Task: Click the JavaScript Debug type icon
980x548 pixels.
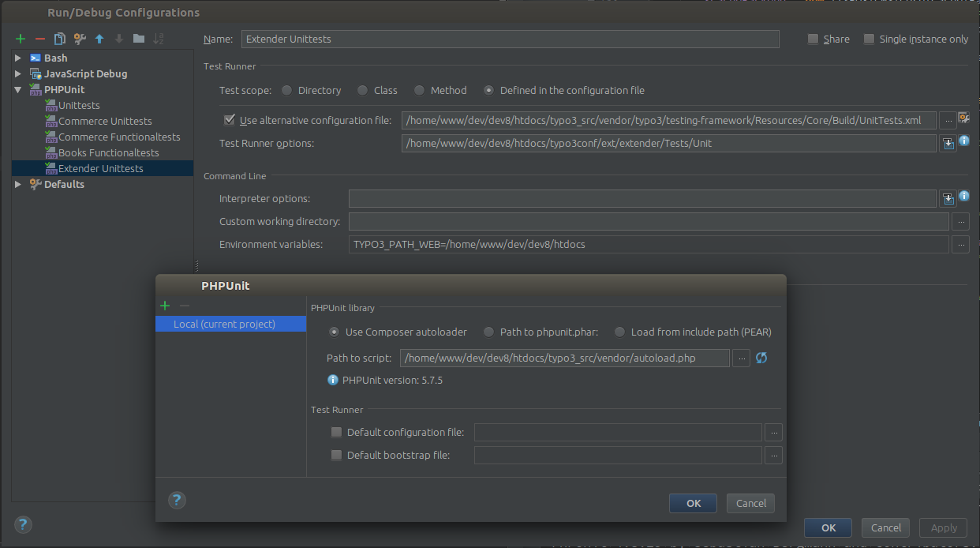Action: (36, 73)
